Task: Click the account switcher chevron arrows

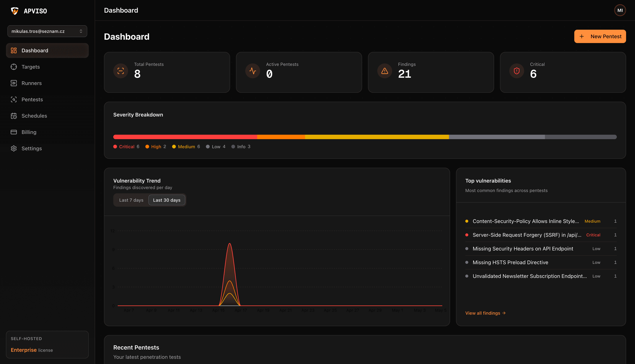Action: pos(81,31)
